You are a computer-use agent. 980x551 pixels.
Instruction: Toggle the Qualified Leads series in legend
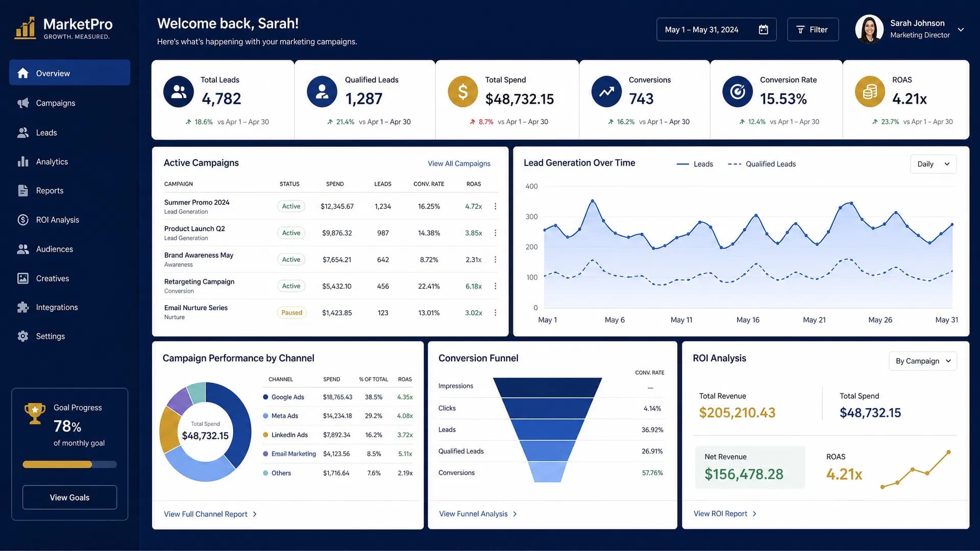(x=762, y=164)
